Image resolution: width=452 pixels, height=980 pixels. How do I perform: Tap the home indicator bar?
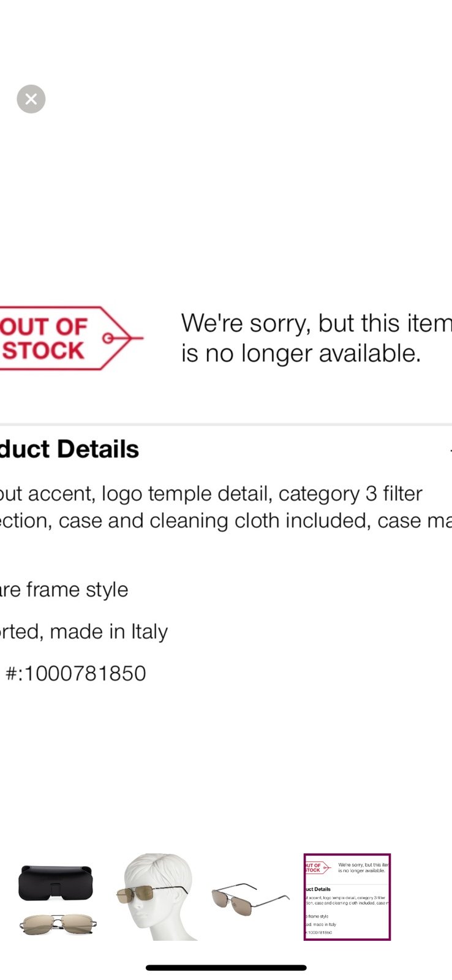click(x=226, y=968)
